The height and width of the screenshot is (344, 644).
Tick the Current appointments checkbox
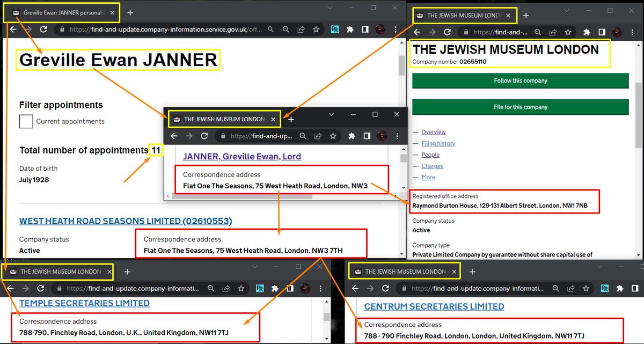(26, 121)
